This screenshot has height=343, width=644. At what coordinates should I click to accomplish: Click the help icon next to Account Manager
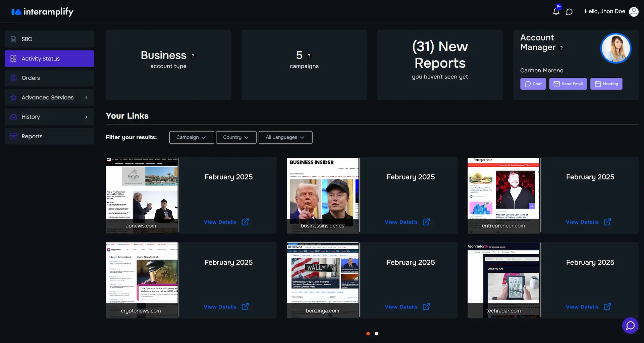coord(561,48)
